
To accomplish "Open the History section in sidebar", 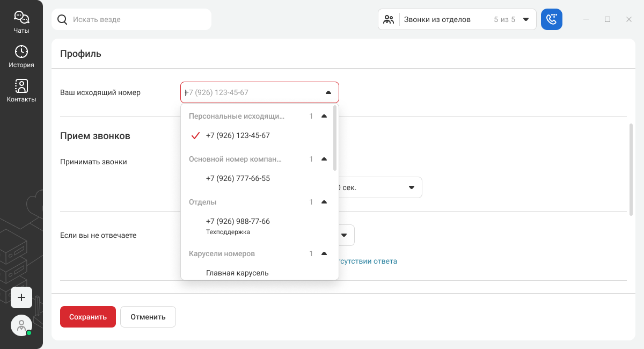I will click(x=21, y=56).
